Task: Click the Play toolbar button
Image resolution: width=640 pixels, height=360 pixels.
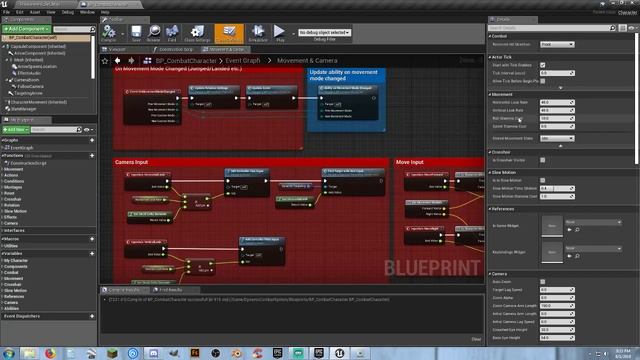Action: click(280, 32)
